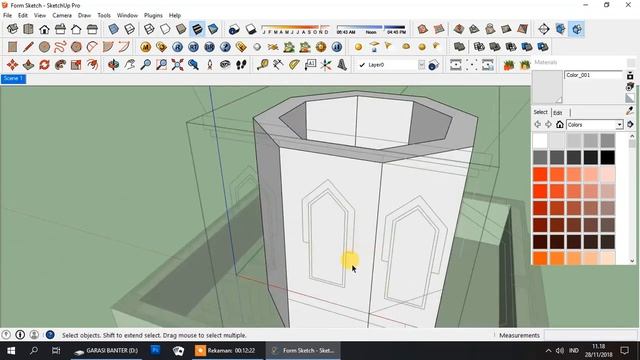
Task: Select the Line pencil tool
Action: 28,47
